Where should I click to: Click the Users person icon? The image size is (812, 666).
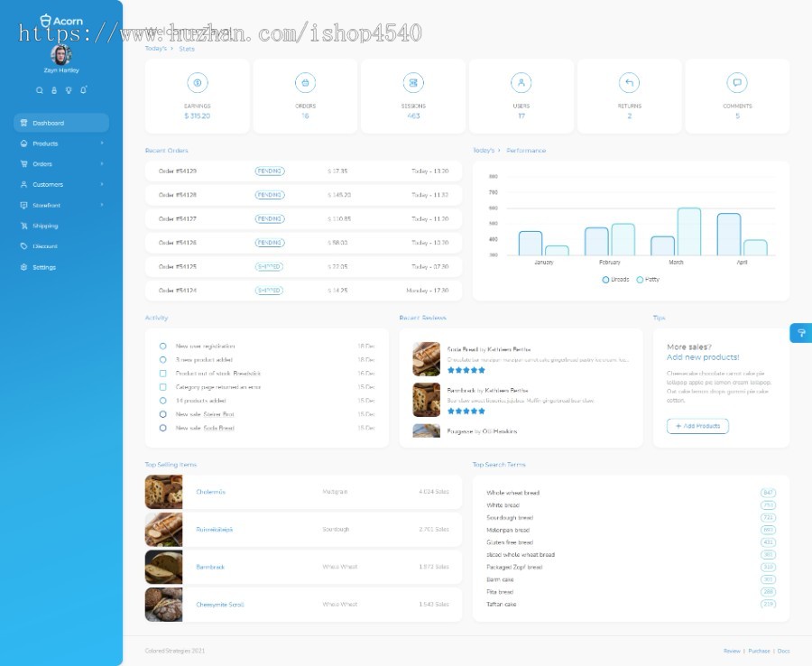click(x=521, y=83)
